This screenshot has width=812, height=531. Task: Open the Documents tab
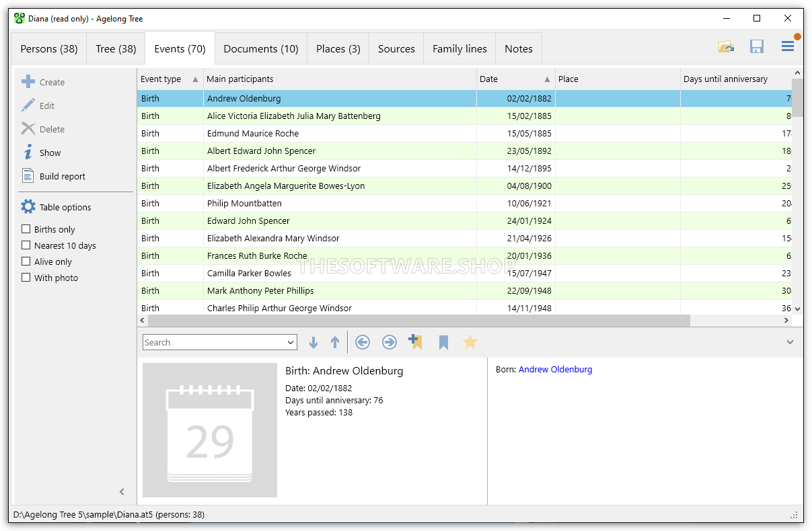260,48
